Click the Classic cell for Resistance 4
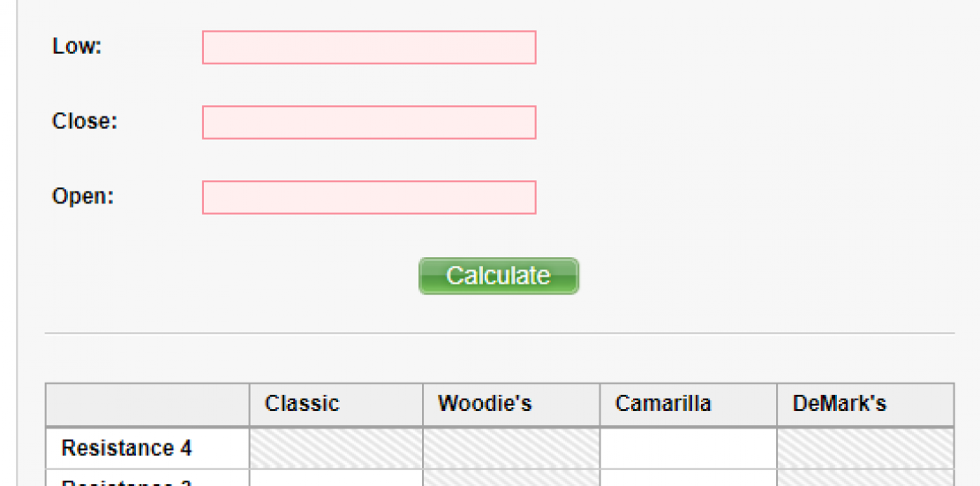980x486 pixels. [x=336, y=448]
